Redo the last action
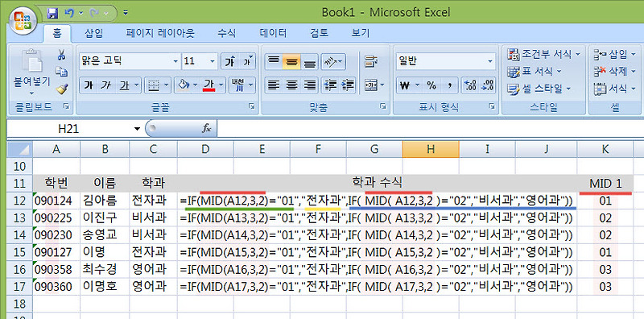This screenshot has width=644, height=319. click(94, 13)
